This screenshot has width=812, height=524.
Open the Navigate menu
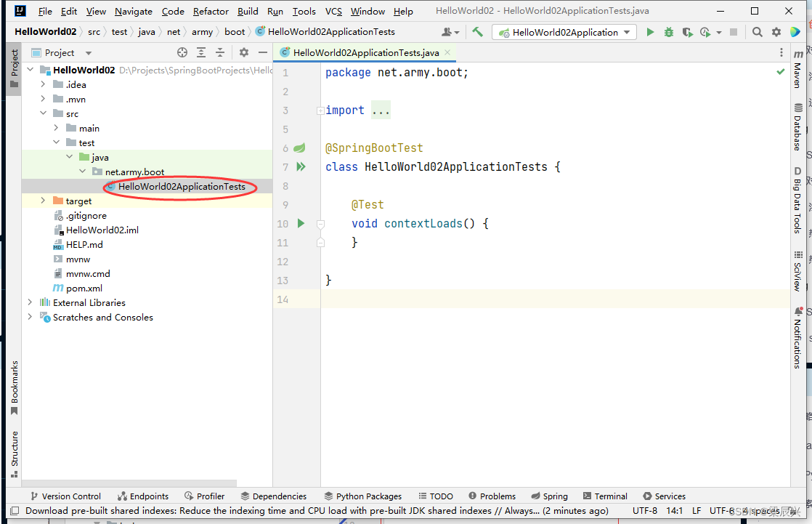(134, 11)
